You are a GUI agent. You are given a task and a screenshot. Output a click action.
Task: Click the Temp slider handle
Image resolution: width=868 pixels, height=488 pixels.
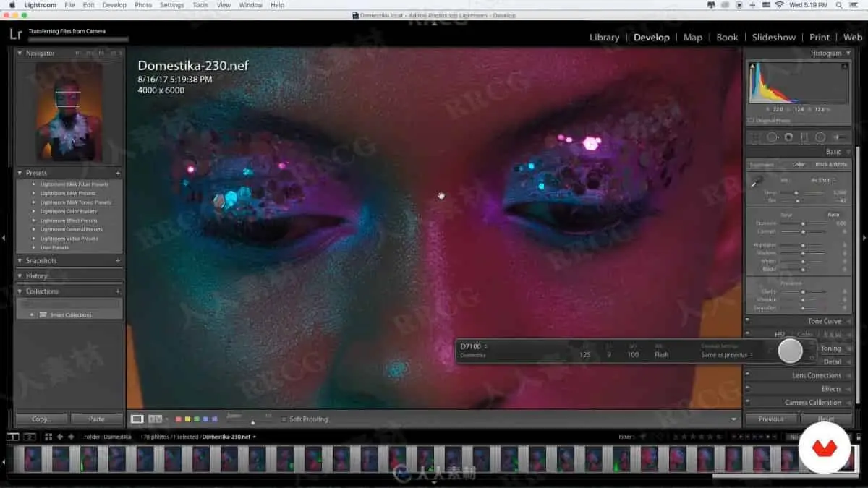796,193
